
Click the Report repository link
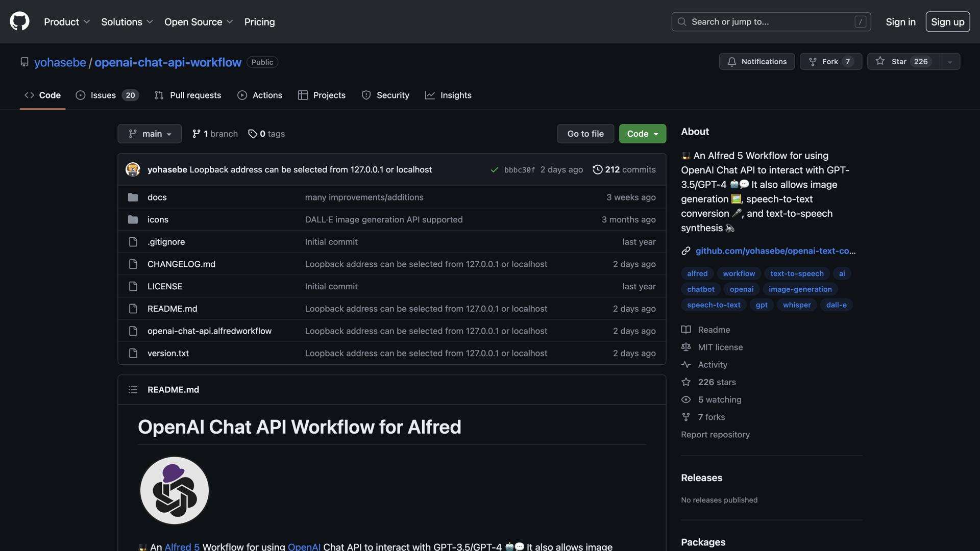715,434
